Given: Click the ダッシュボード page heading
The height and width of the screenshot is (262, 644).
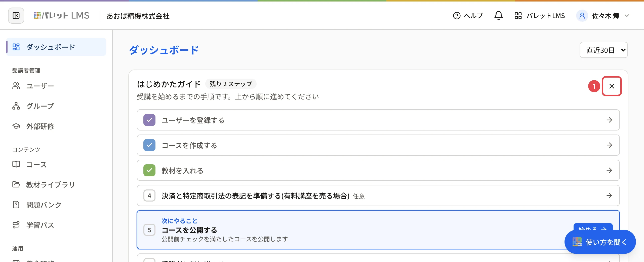Looking at the screenshot, I should coord(164,50).
